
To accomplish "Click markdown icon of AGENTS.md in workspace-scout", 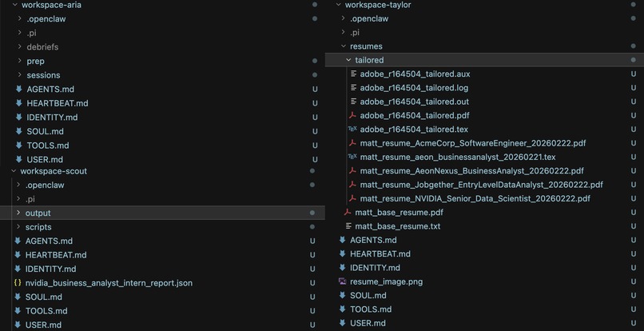I will click(18, 241).
